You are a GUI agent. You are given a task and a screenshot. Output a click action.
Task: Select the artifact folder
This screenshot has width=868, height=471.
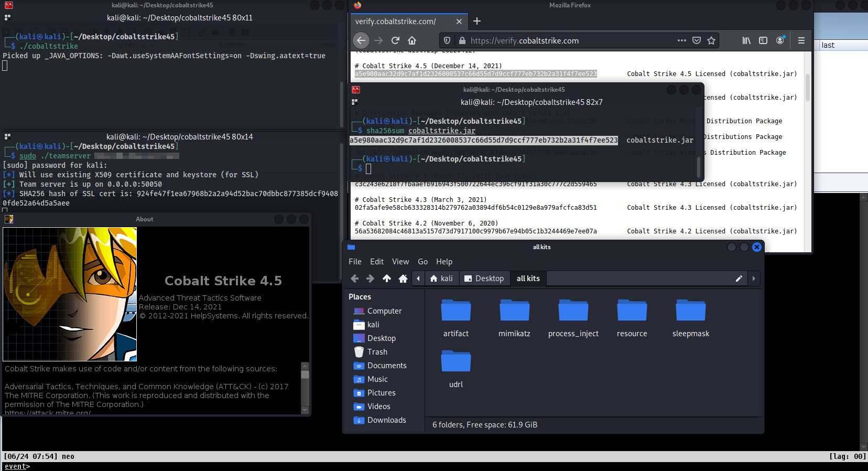(x=456, y=318)
